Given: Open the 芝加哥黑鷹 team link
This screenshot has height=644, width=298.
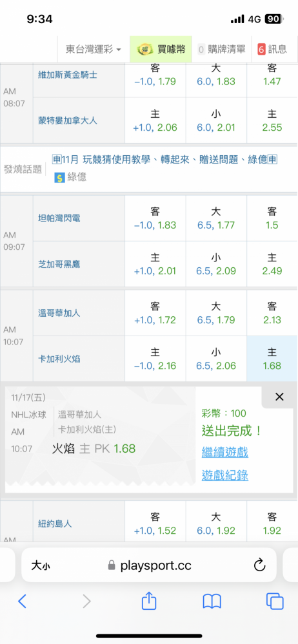Looking at the screenshot, I should (x=59, y=264).
